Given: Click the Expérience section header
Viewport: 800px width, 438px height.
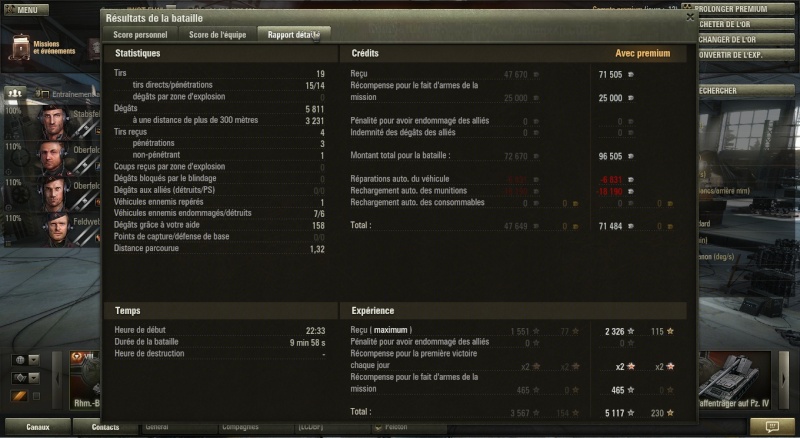Looking at the screenshot, I should (x=372, y=310).
